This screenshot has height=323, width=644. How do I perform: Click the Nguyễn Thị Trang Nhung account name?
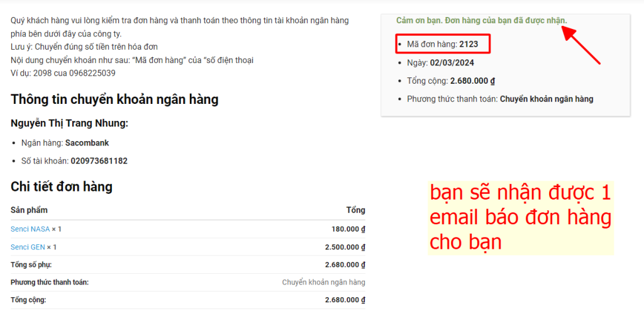(x=69, y=123)
